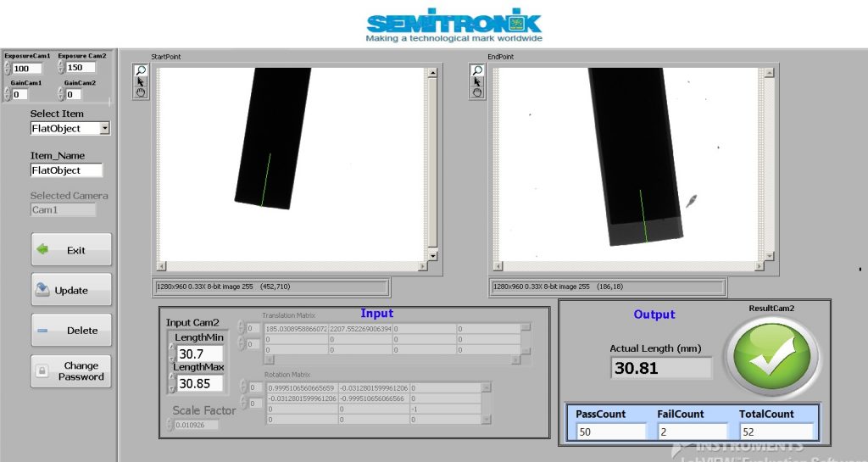868x462 pixels.
Task: Click the Item_Name text field
Action: (66, 170)
